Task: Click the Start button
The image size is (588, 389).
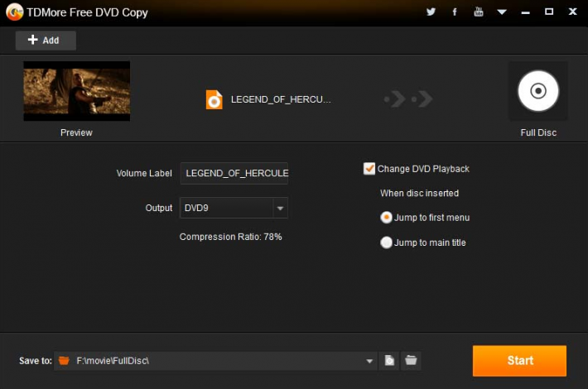Action: tap(519, 361)
